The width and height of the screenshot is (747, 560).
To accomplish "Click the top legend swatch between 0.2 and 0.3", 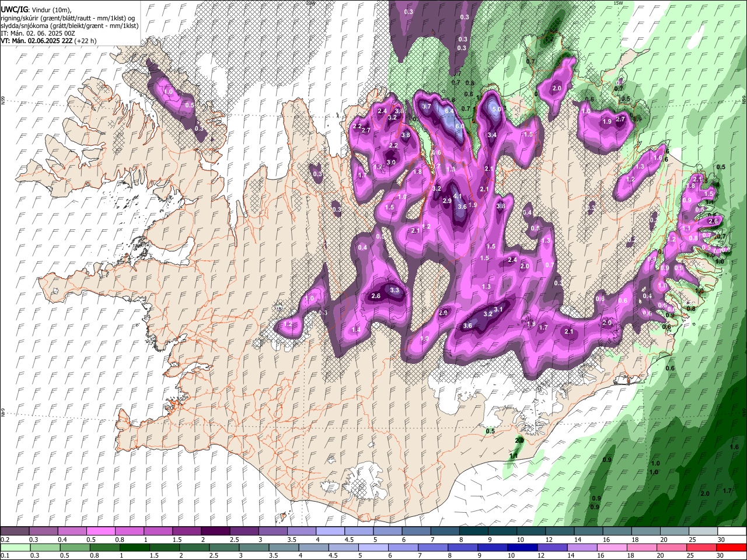I will (15, 531).
